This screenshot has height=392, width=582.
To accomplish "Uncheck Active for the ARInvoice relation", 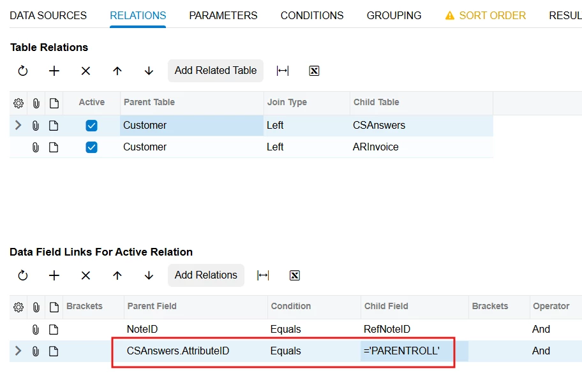I will pyautogui.click(x=91, y=147).
